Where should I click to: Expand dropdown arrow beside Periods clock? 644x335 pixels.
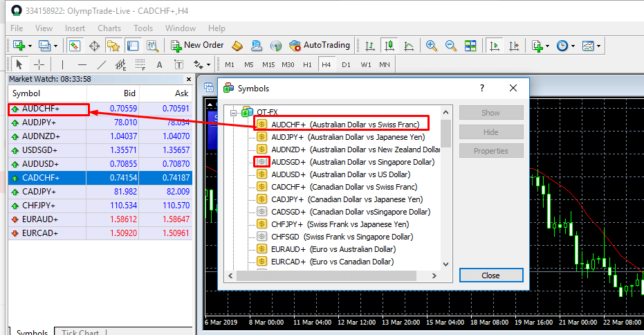(x=573, y=46)
